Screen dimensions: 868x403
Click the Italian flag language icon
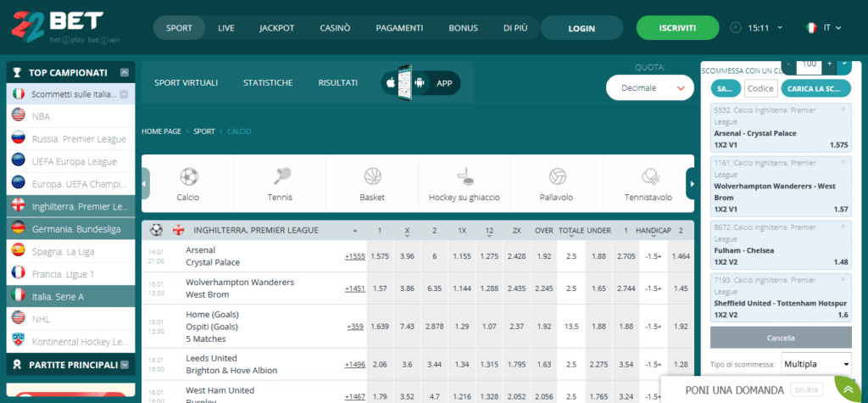tap(811, 27)
